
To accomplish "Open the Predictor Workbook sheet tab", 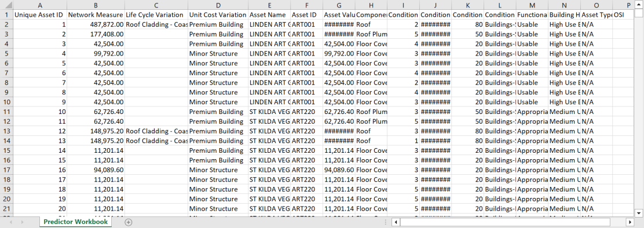I will pos(76,222).
